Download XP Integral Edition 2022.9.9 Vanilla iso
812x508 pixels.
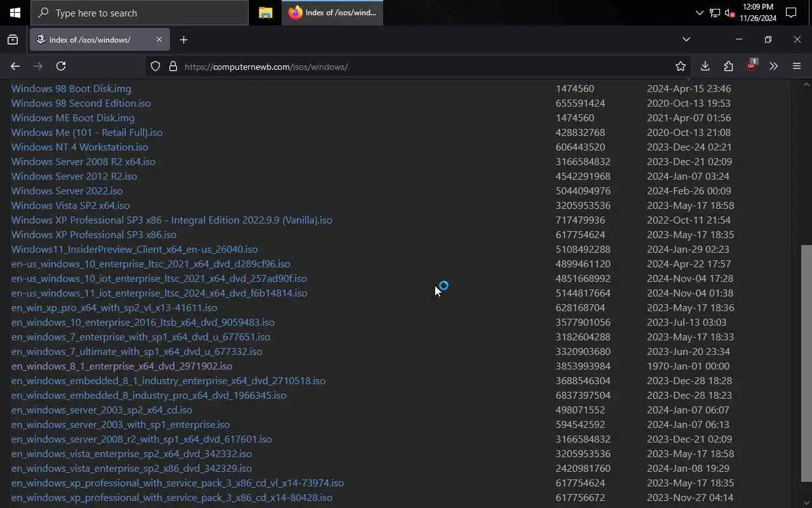(x=172, y=220)
